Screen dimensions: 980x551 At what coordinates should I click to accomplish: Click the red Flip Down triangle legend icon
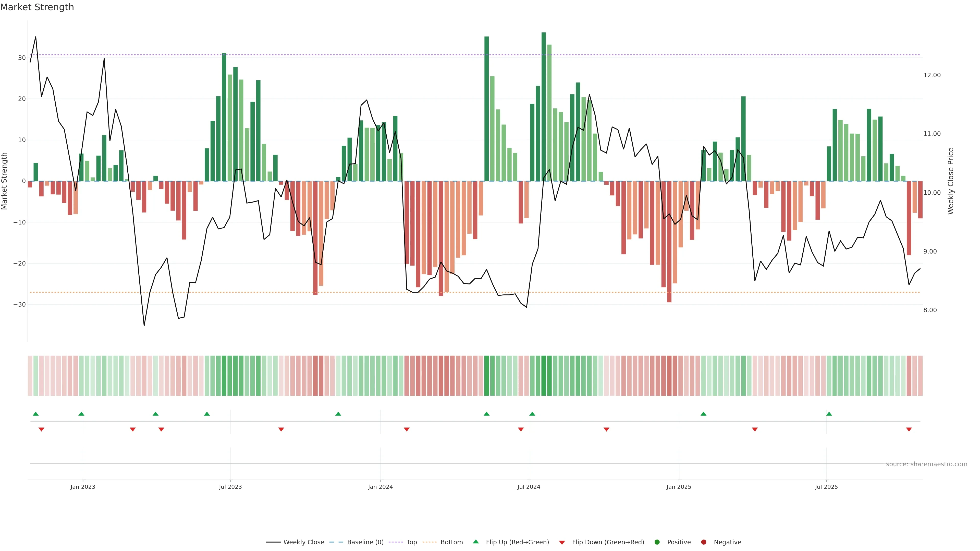click(x=562, y=542)
